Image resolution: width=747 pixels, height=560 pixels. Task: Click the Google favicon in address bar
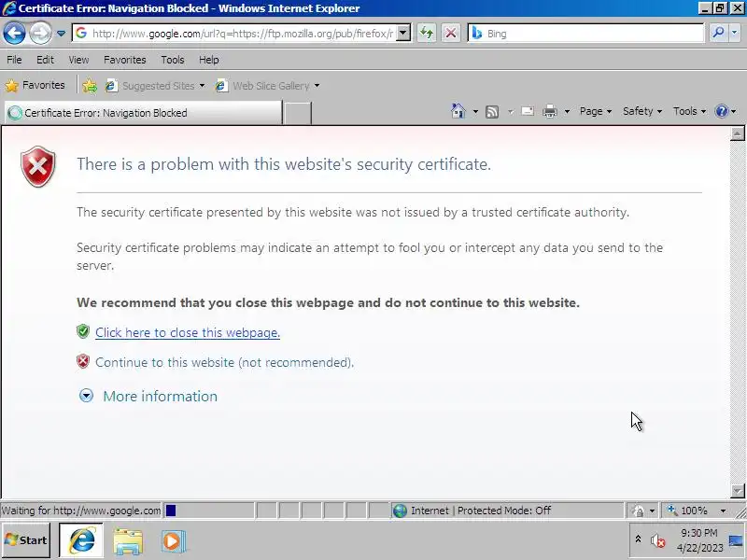81,34
